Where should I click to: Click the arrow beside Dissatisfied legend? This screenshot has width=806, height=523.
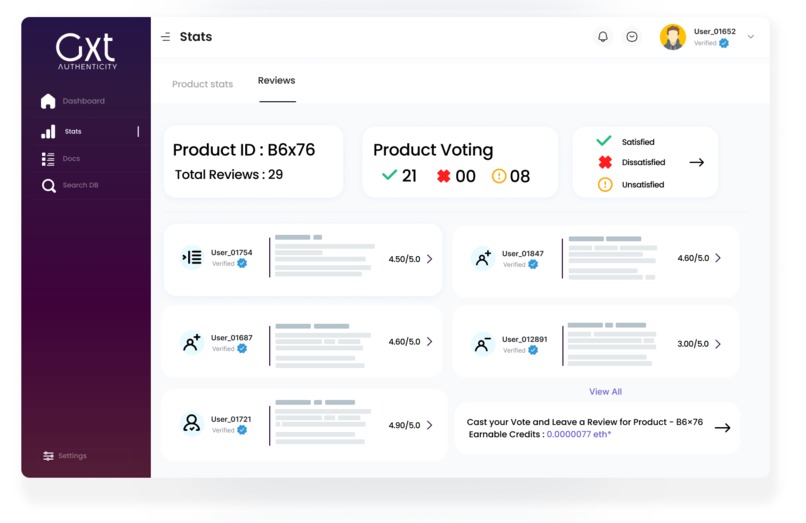click(697, 163)
